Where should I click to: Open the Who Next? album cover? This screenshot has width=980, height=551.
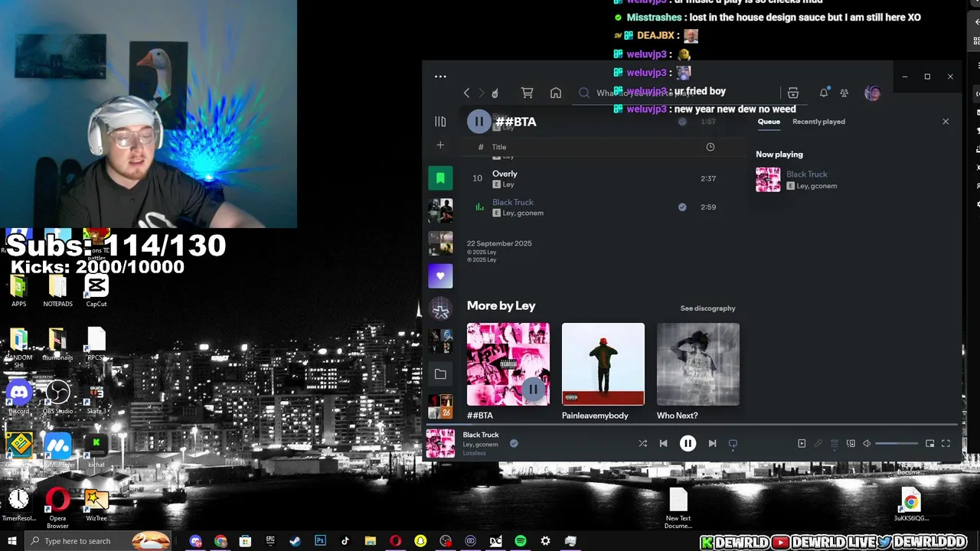click(x=698, y=364)
